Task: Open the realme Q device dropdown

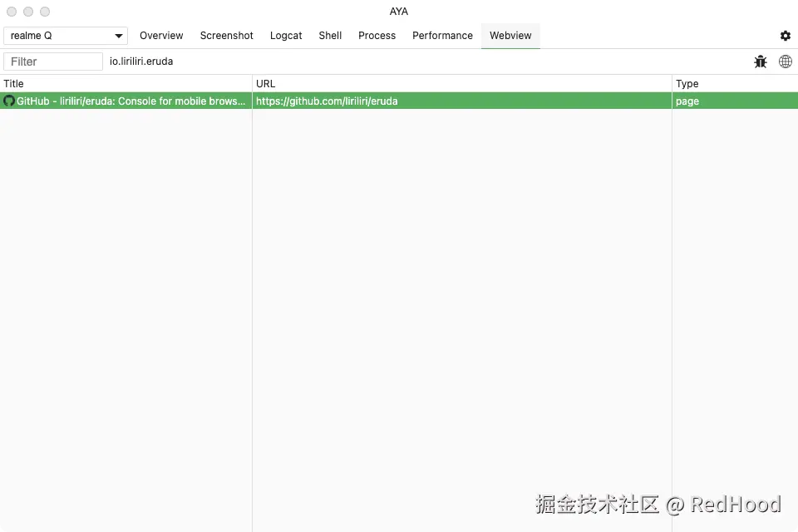Action: pos(65,36)
